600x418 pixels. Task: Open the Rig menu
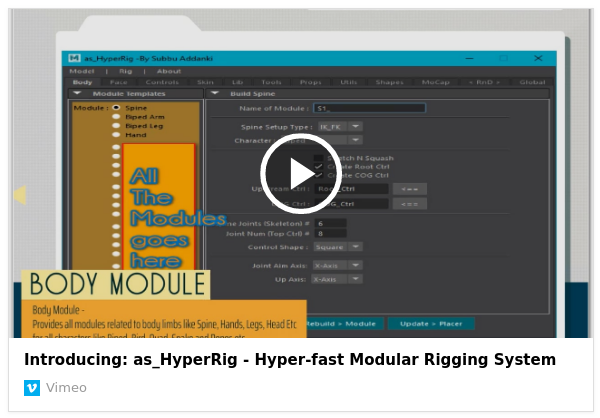[x=125, y=71]
